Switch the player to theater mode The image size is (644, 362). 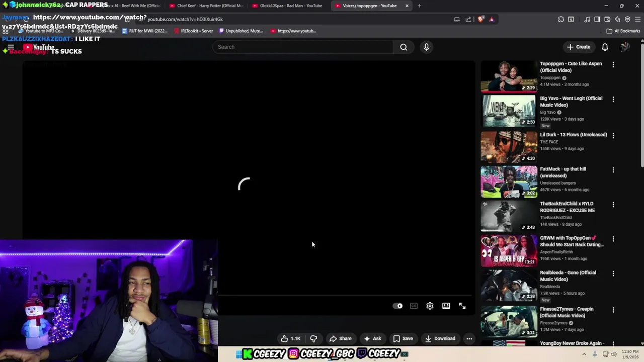point(446,306)
